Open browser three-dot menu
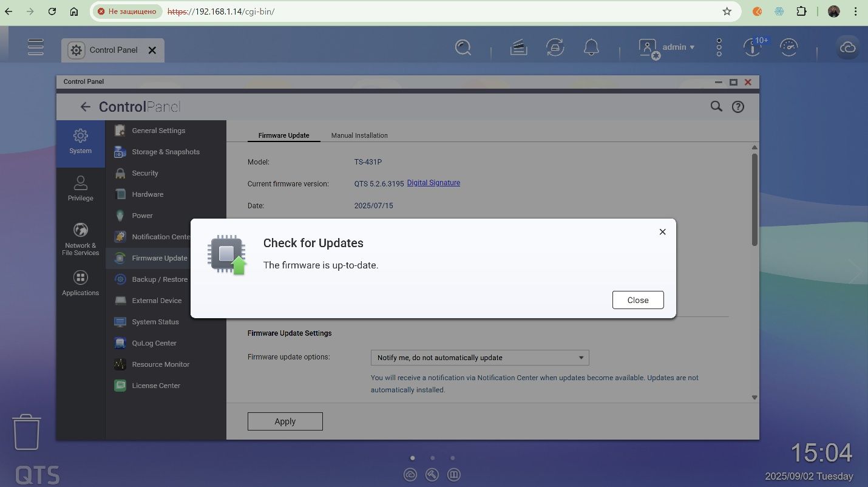868x487 pixels. point(856,12)
